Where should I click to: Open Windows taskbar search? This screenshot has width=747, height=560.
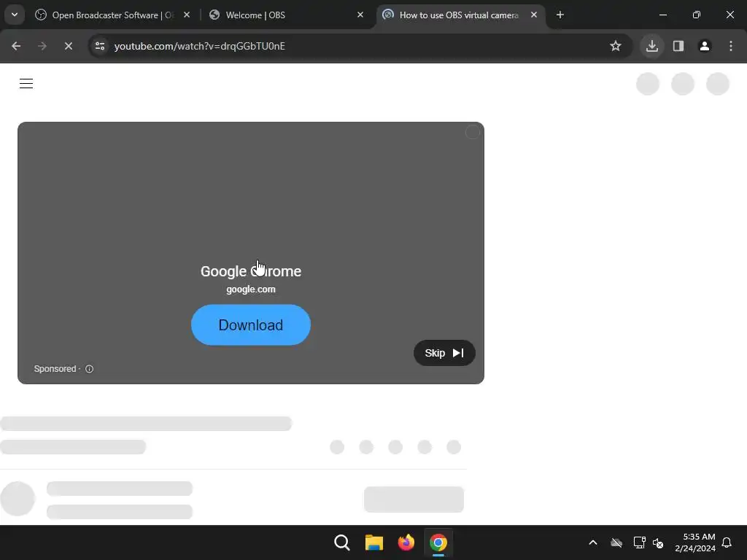point(342,542)
